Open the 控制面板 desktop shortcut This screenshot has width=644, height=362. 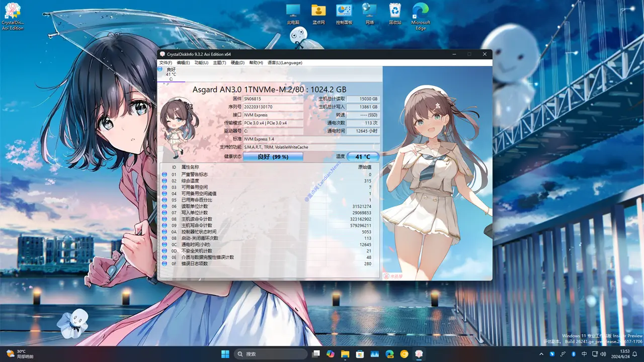tap(344, 15)
